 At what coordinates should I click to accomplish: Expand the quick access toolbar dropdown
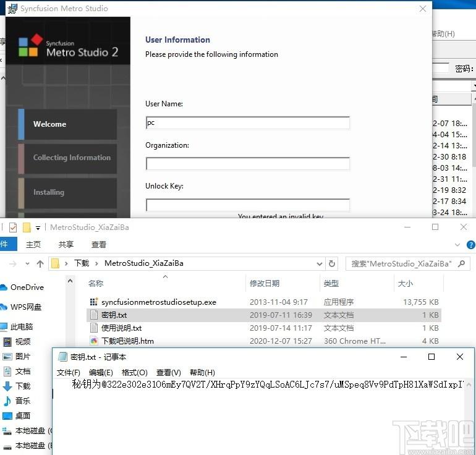coord(38,228)
